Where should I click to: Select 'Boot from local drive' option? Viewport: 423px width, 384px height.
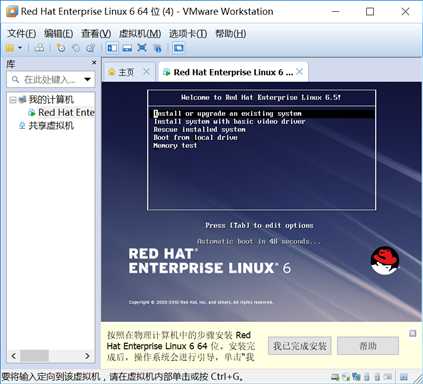(x=196, y=137)
